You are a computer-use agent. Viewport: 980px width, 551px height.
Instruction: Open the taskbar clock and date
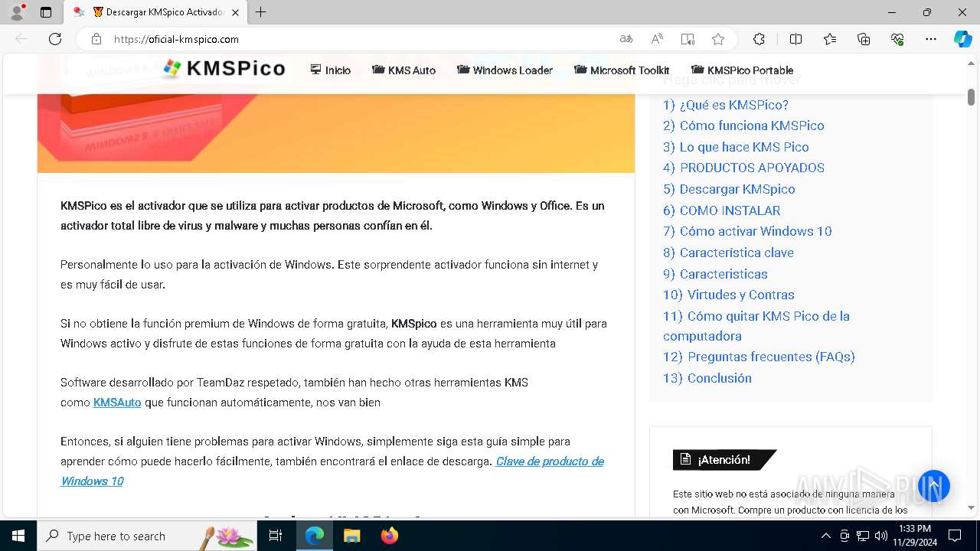coord(915,536)
